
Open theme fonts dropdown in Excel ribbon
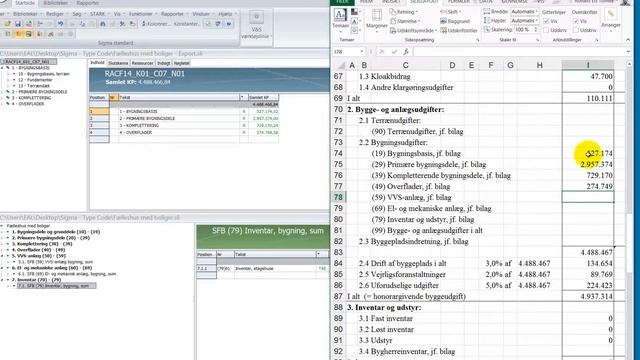(355, 21)
